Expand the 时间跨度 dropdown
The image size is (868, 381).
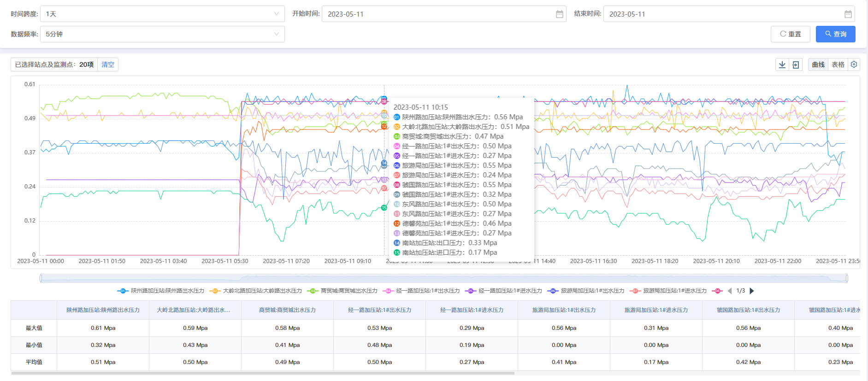[x=162, y=14]
